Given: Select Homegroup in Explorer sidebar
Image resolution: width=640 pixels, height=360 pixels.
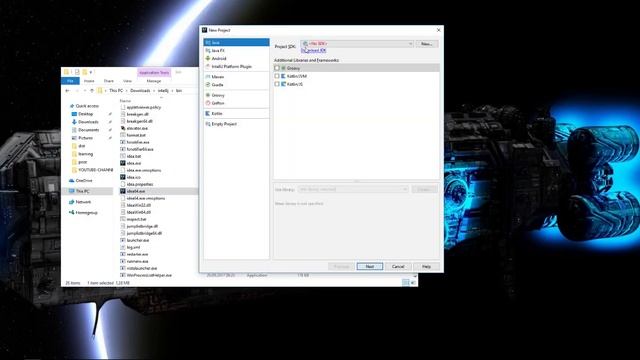Looking at the screenshot, I should point(87,213).
